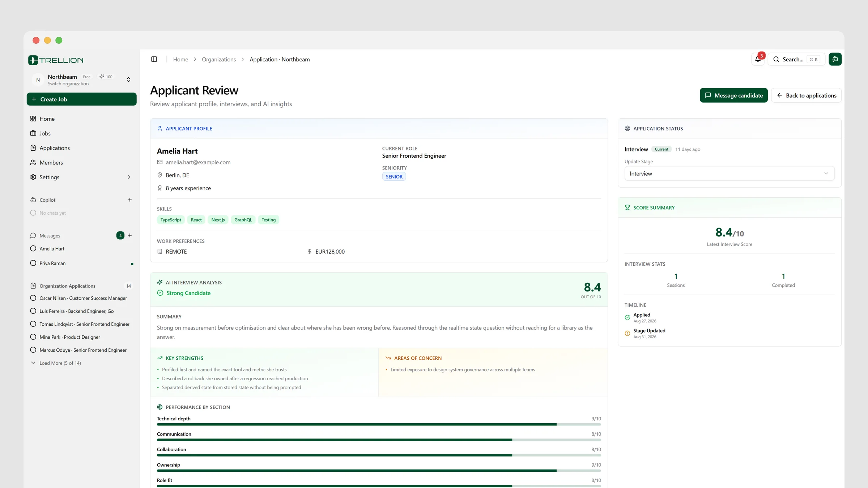Click the experience ribbon icon

tap(160, 188)
